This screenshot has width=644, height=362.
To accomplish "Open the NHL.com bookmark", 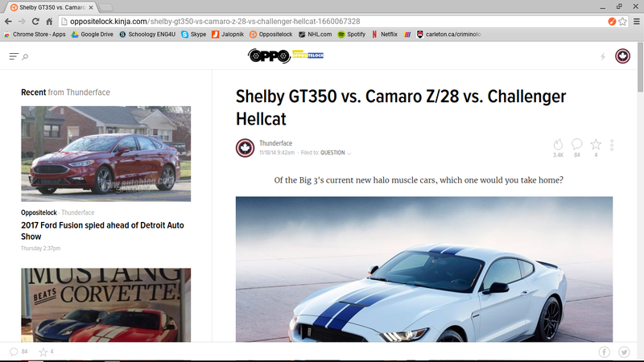I will pyautogui.click(x=315, y=35).
